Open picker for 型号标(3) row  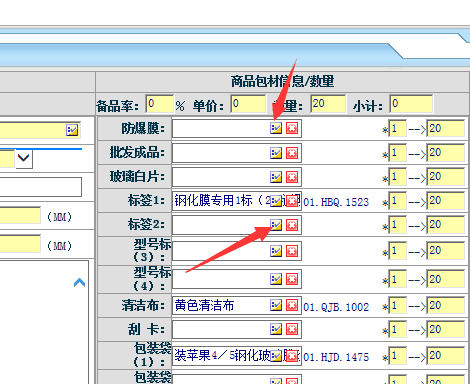click(x=276, y=251)
